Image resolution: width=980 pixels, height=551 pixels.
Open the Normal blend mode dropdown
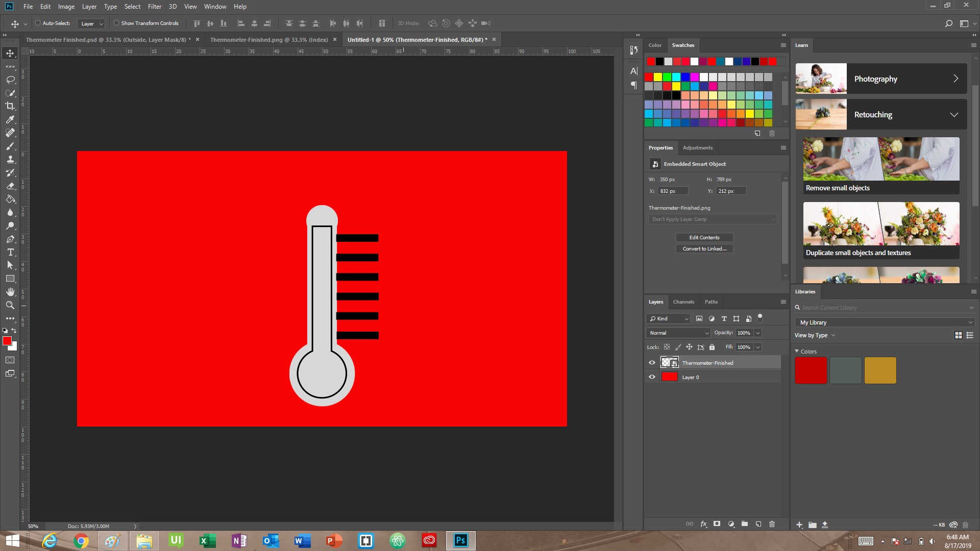[x=679, y=333]
